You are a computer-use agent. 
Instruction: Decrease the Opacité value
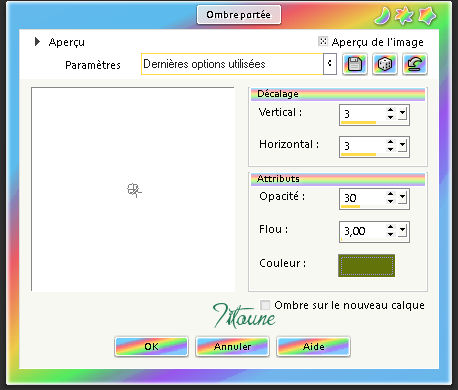(390, 201)
